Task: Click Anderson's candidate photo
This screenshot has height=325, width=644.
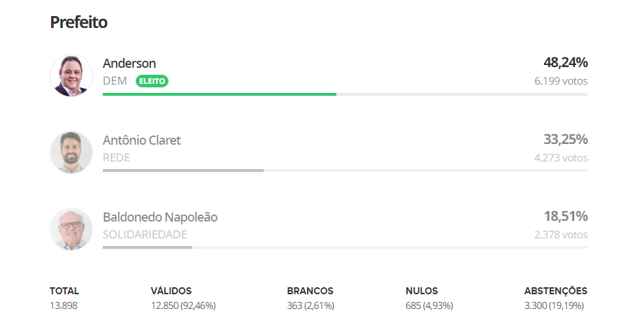Action: tap(71, 75)
